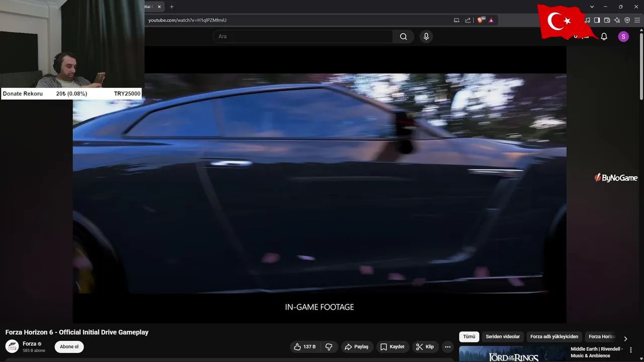Click the install/cast screen icon in address bar
The image size is (644, 362).
[457, 20]
